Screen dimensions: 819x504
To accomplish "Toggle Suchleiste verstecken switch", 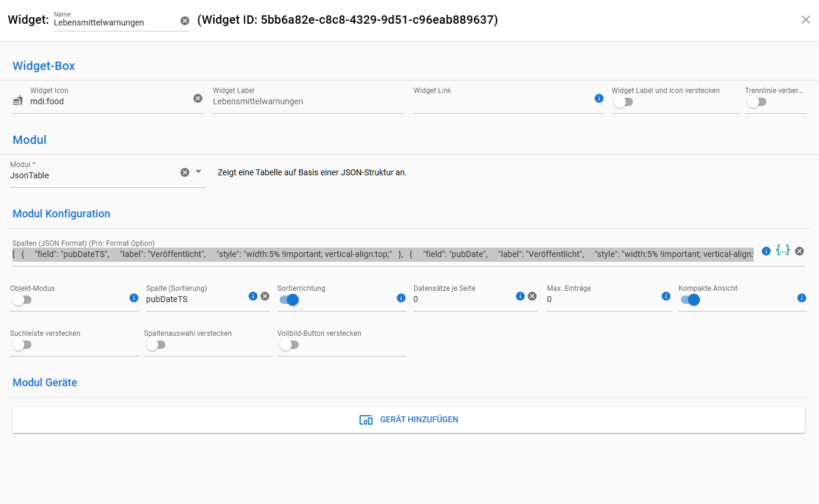I will click(21, 345).
